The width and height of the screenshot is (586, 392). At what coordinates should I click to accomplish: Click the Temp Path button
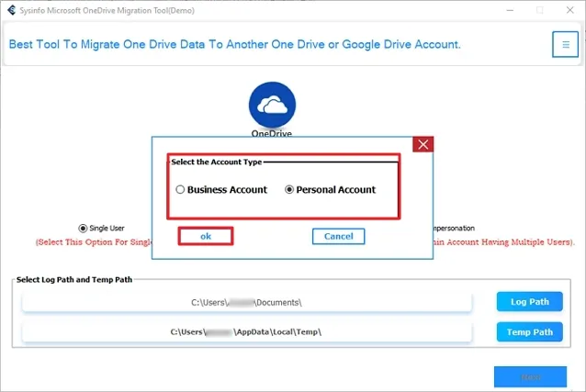(x=530, y=331)
